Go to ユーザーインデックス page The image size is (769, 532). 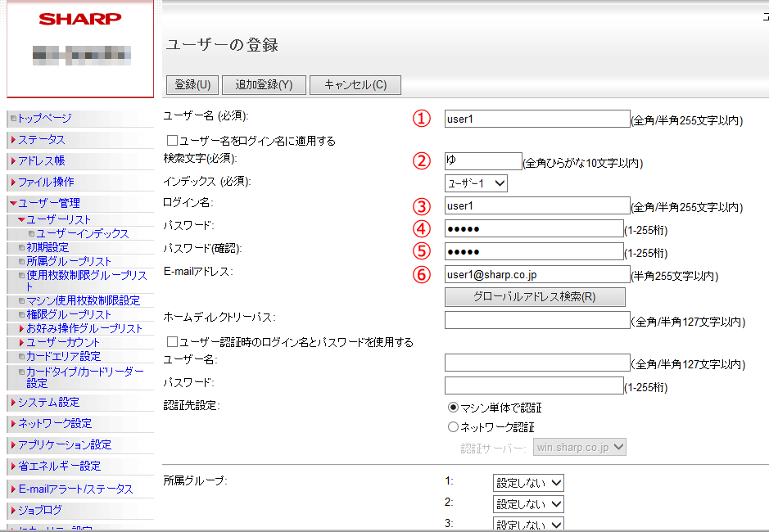point(83,234)
